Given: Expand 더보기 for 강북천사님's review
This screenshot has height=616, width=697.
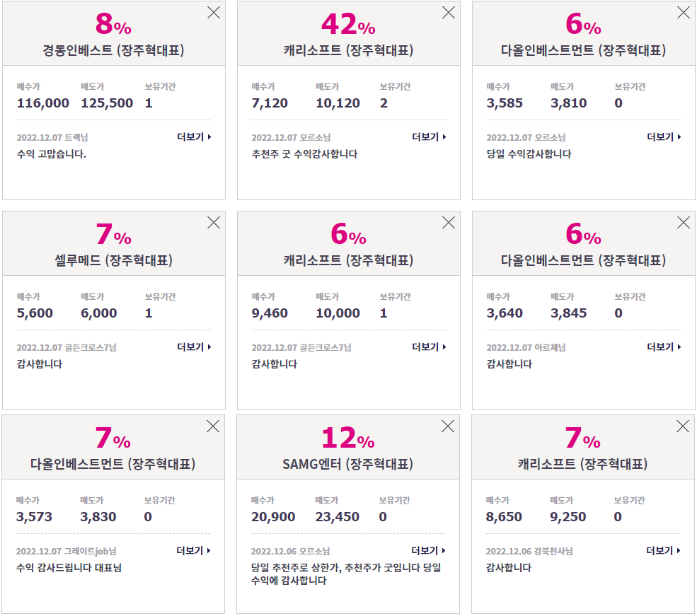Looking at the screenshot, I should 663,551.
